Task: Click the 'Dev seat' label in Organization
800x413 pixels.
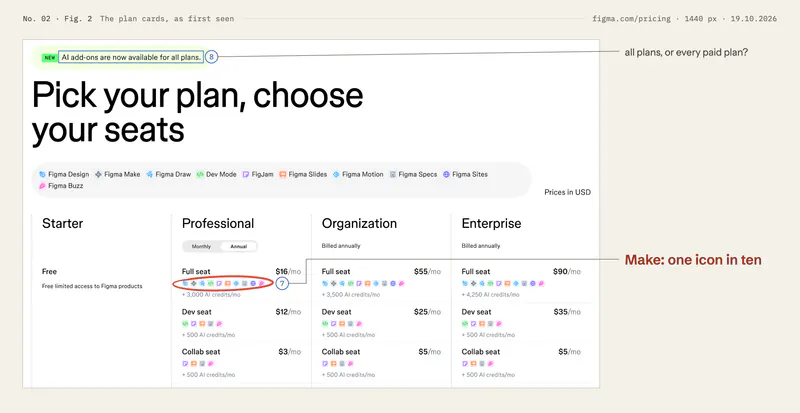Action: click(x=336, y=312)
